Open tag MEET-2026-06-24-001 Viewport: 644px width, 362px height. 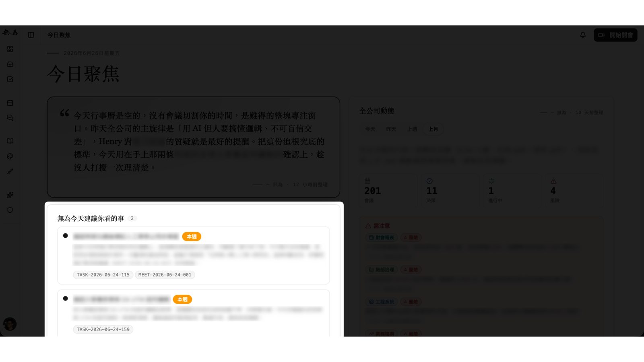(165, 275)
